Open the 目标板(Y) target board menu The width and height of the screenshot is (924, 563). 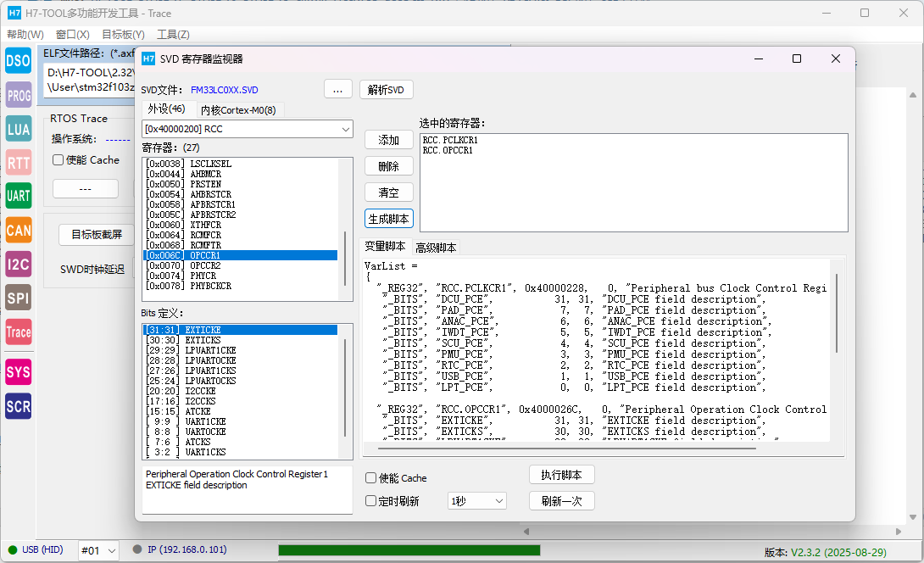click(123, 34)
